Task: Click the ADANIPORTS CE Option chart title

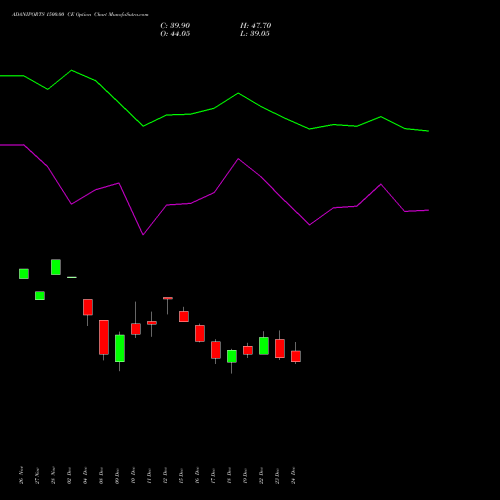Action: click(80, 15)
